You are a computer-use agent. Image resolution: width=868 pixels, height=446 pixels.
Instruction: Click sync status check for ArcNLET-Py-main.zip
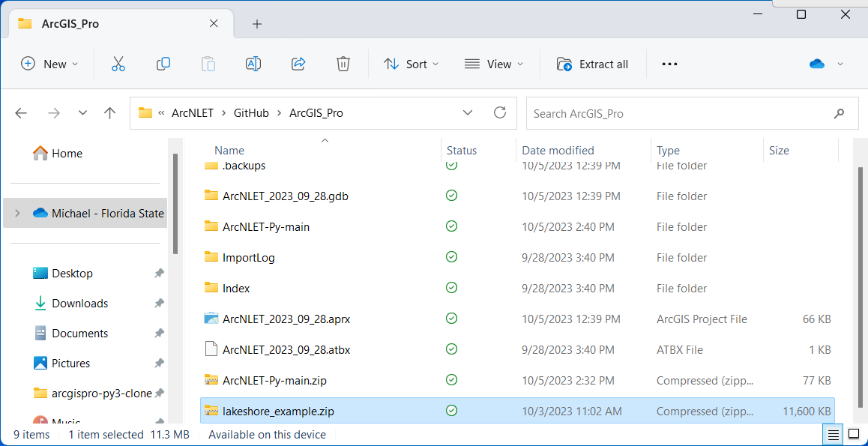tap(452, 380)
